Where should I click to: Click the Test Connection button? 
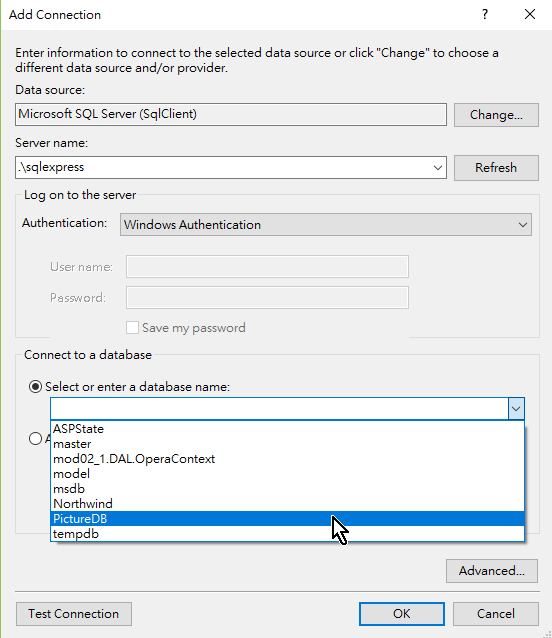click(x=74, y=614)
